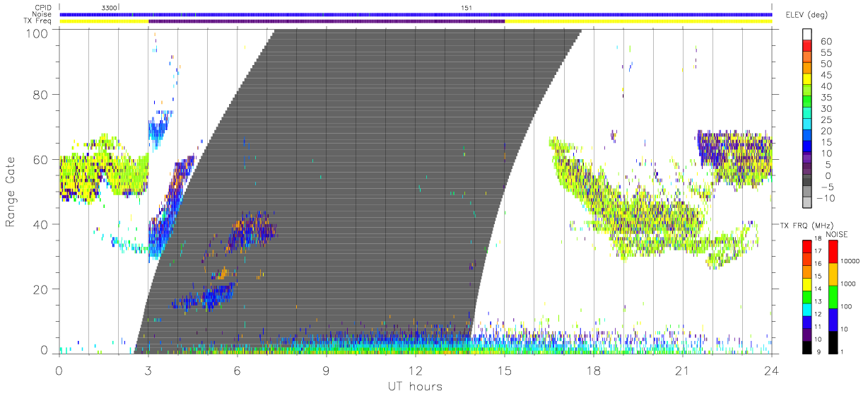The height and width of the screenshot is (401, 868).
Task: Click the NOISE colorbar title
Action: [x=838, y=234]
